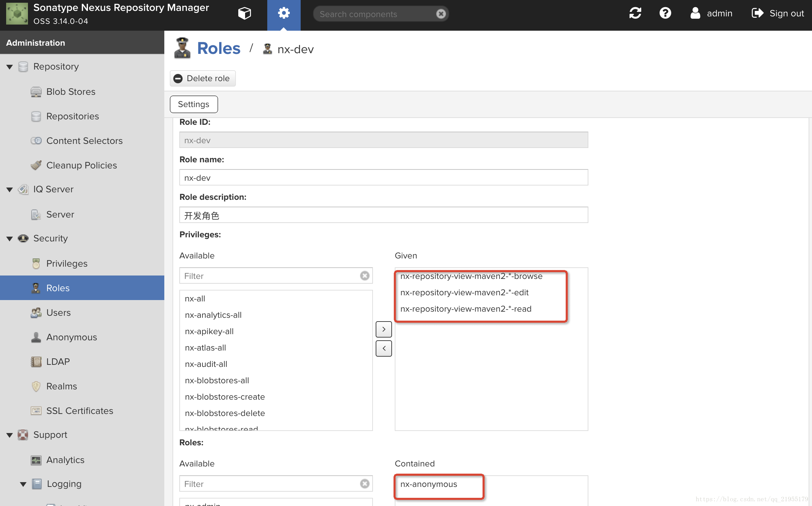This screenshot has height=506, width=812.
Task: Clear the Privileges filter field
Action: pyautogui.click(x=364, y=276)
